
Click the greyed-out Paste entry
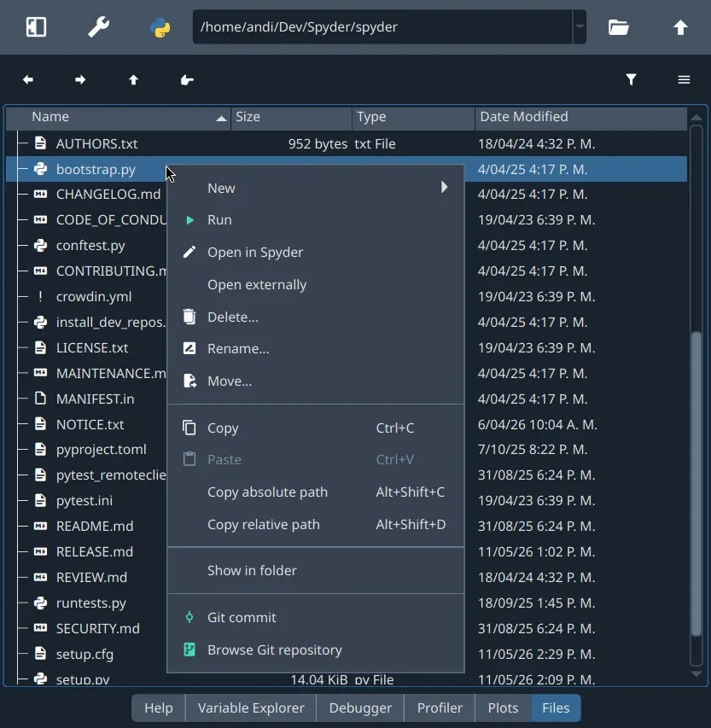coord(316,460)
